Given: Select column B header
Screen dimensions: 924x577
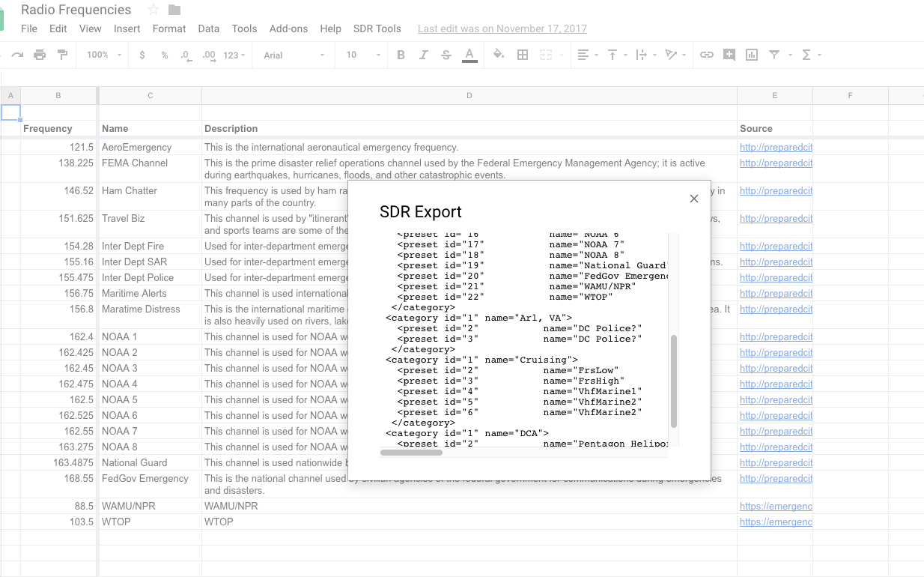Looking at the screenshot, I should 58,95.
